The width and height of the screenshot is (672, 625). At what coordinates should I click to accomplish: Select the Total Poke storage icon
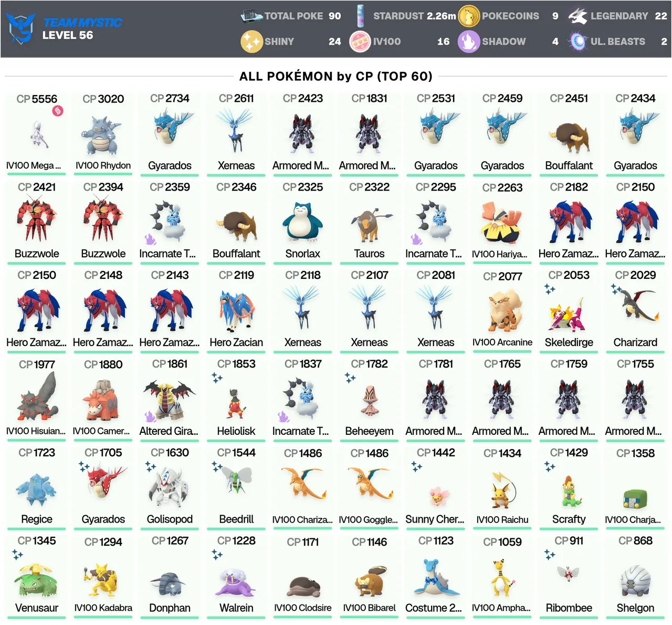(x=251, y=16)
